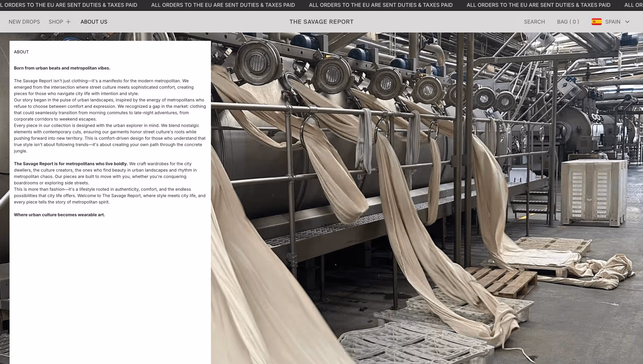Image resolution: width=643 pixels, height=364 pixels.
Task: Click 'Where urban culture becomes wearable art' line
Action: (x=60, y=215)
